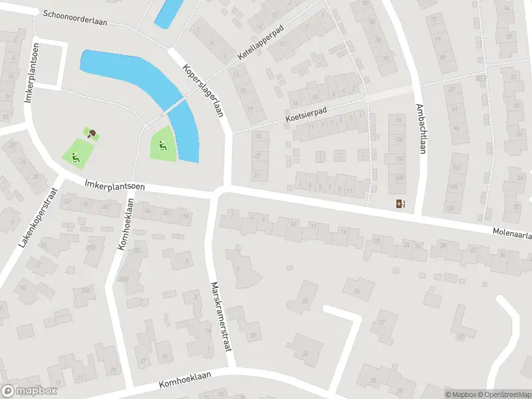Open the Mapbox attribution link
This screenshot has height=399, width=532.
[x=463, y=394]
